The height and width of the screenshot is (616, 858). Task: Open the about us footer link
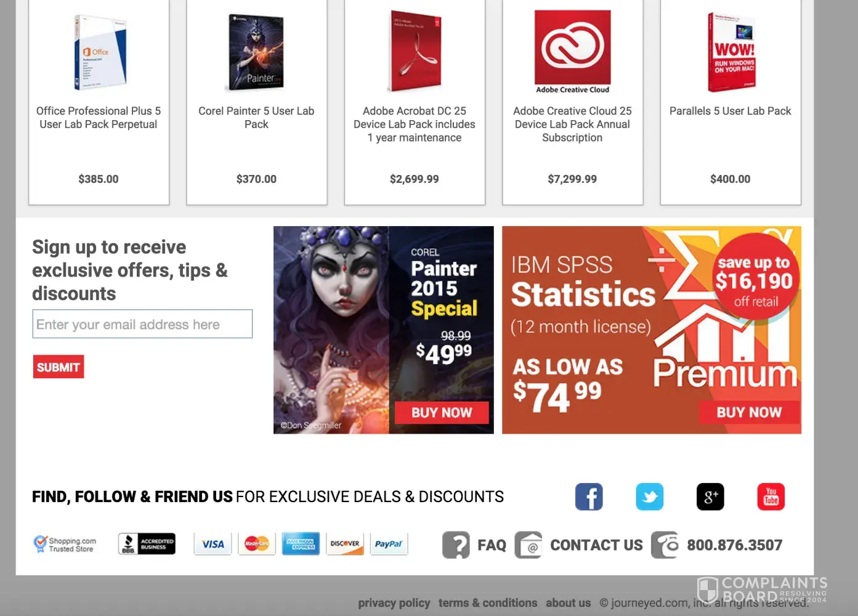tap(568, 603)
